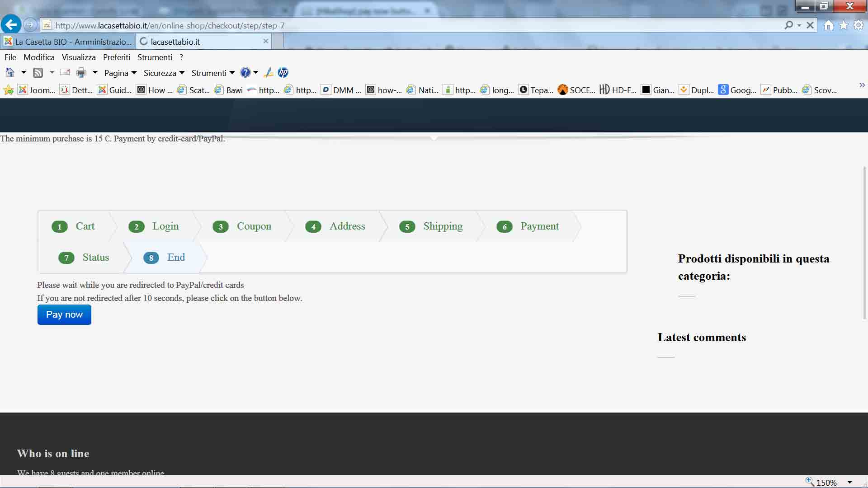The image size is (868, 488).
Task: Click the page vertical scrollbar
Action: click(864, 243)
